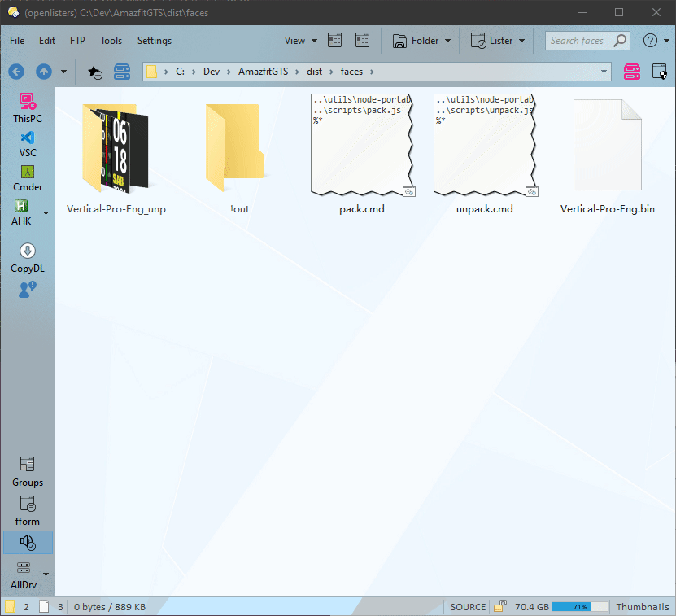Click the 70.4 GB free space text
676x616 pixels.
tap(531, 607)
